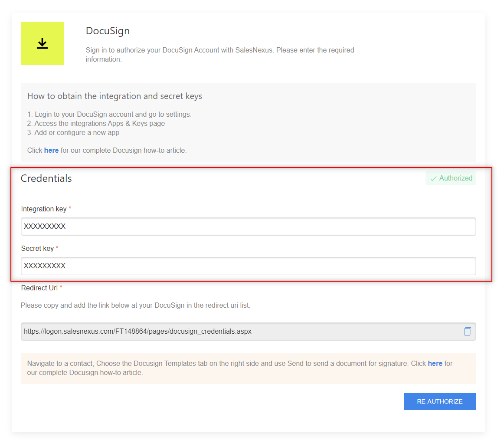The width and height of the screenshot is (504, 447).
Task: Click the 'Secret key' label
Action: pyautogui.click(x=37, y=249)
